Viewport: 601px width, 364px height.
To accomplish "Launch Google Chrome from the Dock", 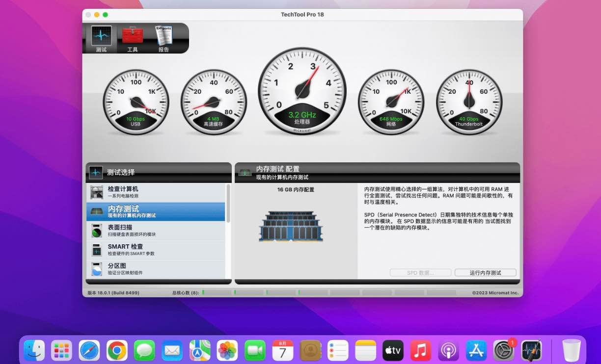I will (117, 350).
